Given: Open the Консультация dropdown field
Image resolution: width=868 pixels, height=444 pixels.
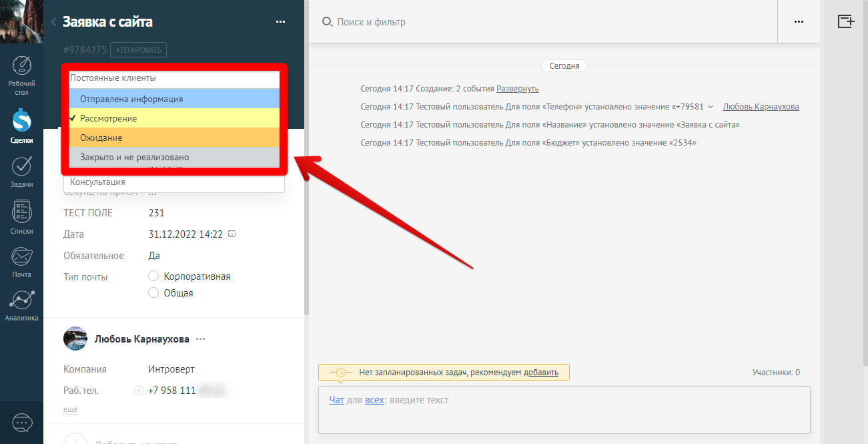Looking at the screenshot, I should (174, 182).
